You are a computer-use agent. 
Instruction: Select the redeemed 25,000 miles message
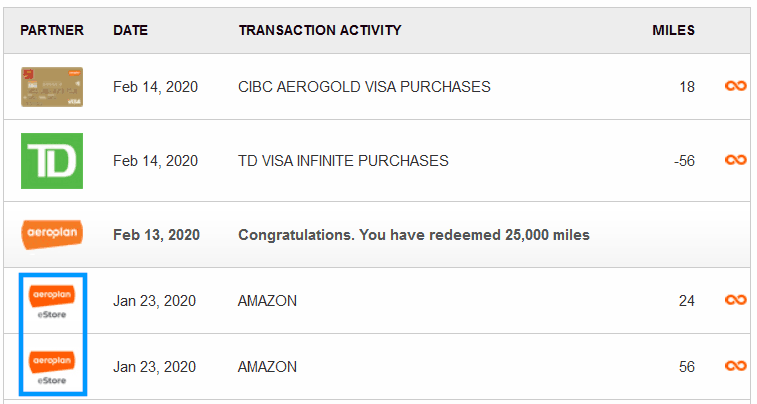click(x=414, y=235)
